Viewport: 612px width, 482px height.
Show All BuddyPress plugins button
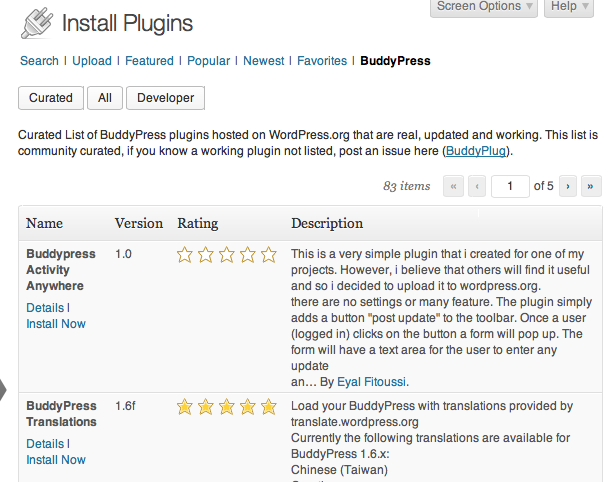tap(105, 98)
